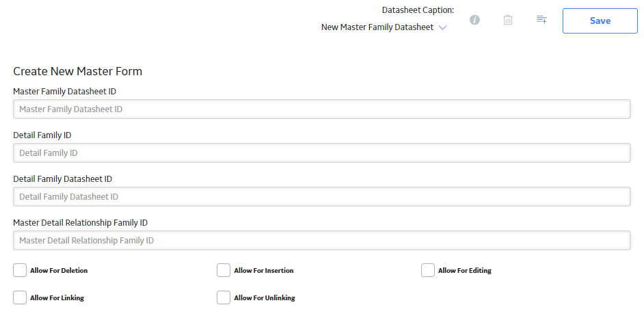The width and height of the screenshot is (644, 331).
Task: Toggle Allow For Editing checkbox
Action: (x=427, y=270)
